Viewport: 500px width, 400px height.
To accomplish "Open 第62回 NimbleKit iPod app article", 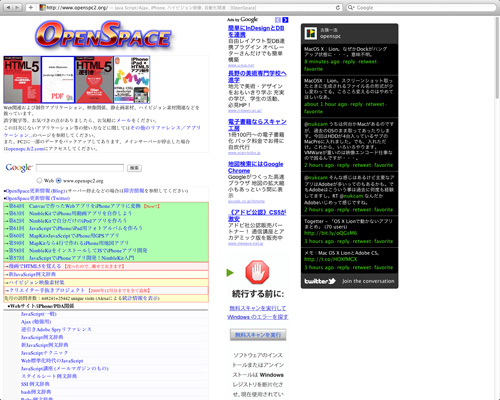I will pos(68,221).
